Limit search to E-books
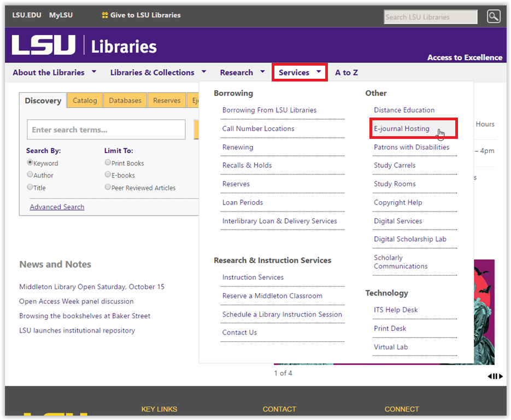 click(108, 174)
